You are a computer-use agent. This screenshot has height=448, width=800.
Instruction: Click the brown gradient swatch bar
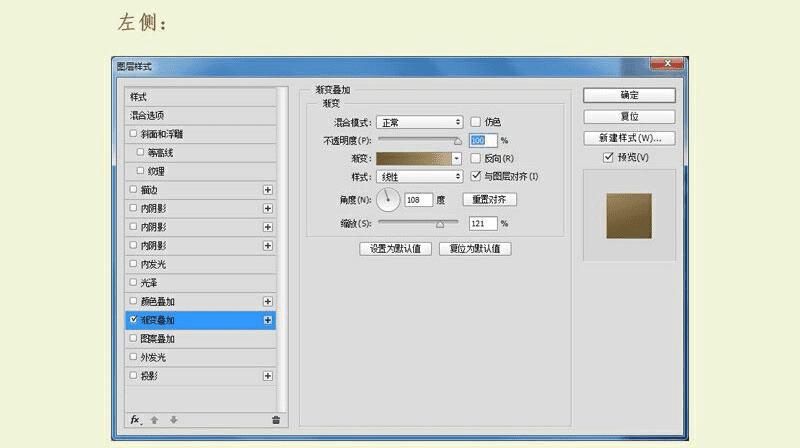tap(414, 159)
